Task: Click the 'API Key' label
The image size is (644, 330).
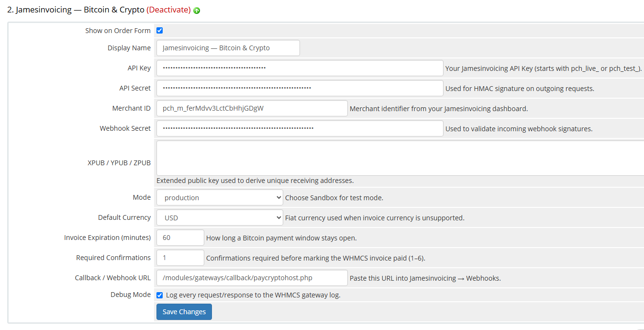Action: [x=139, y=68]
